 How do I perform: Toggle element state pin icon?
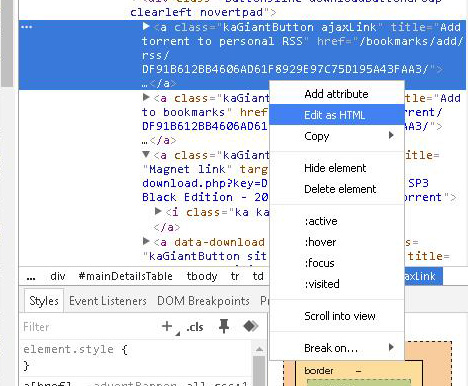(224, 326)
